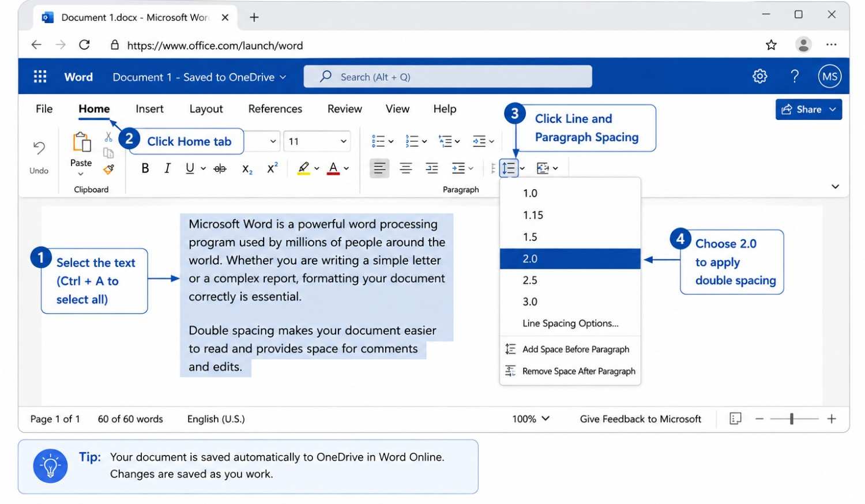Toggle Align Left paragraph alignment
The image size is (865, 504).
coord(379,168)
